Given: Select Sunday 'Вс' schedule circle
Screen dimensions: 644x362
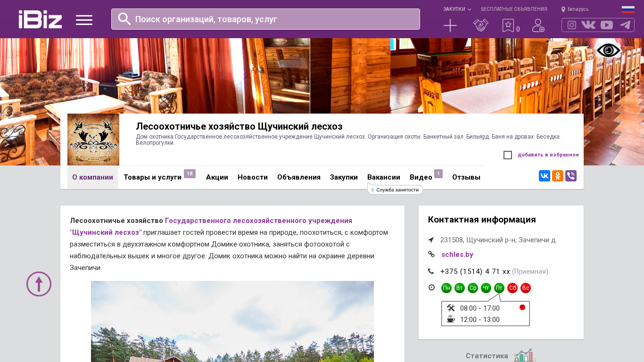Looking at the screenshot, I should pos(526,288).
